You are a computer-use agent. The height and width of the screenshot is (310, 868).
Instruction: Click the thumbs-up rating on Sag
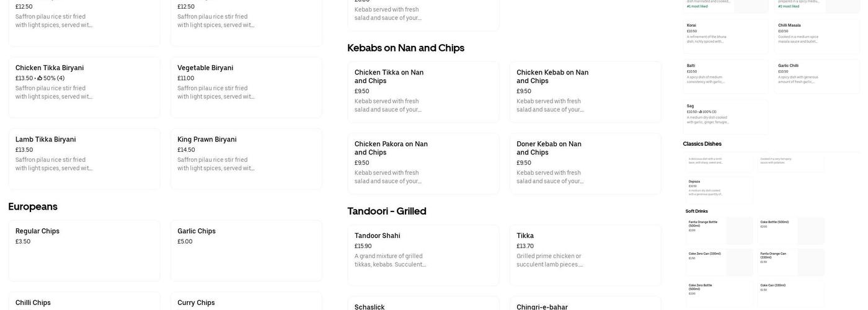pyautogui.click(x=701, y=112)
